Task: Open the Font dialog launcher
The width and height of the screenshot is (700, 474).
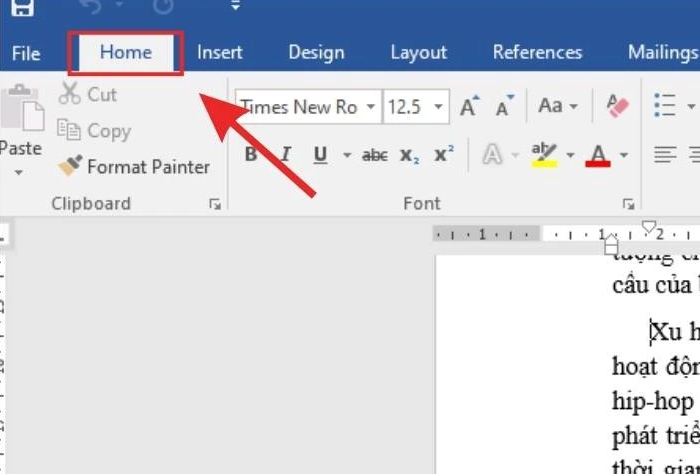Action: coord(629,204)
